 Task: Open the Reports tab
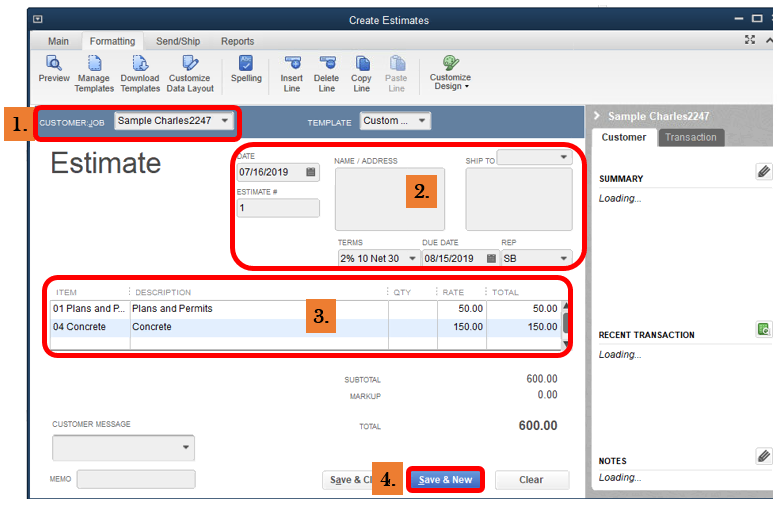[x=238, y=41]
